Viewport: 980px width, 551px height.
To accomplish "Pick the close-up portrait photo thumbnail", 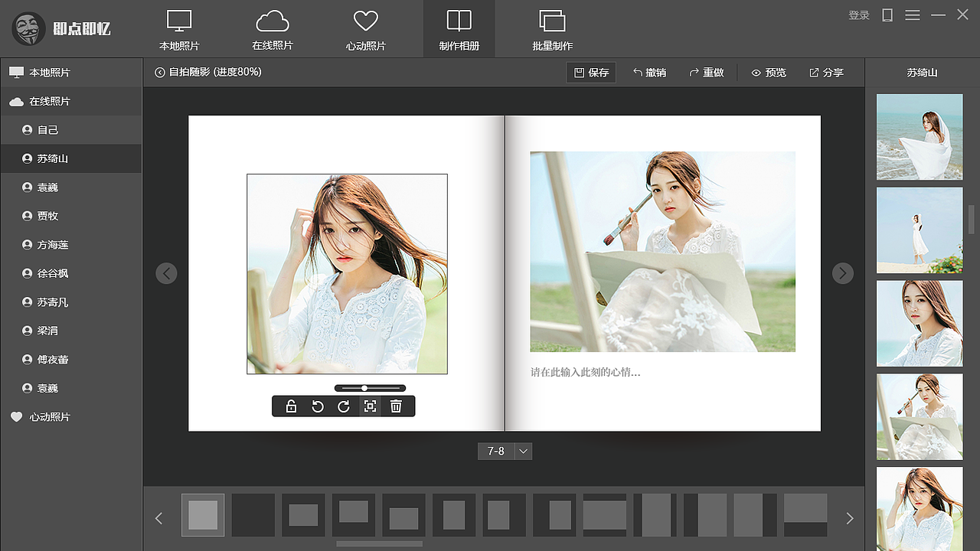I will click(x=920, y=324).
